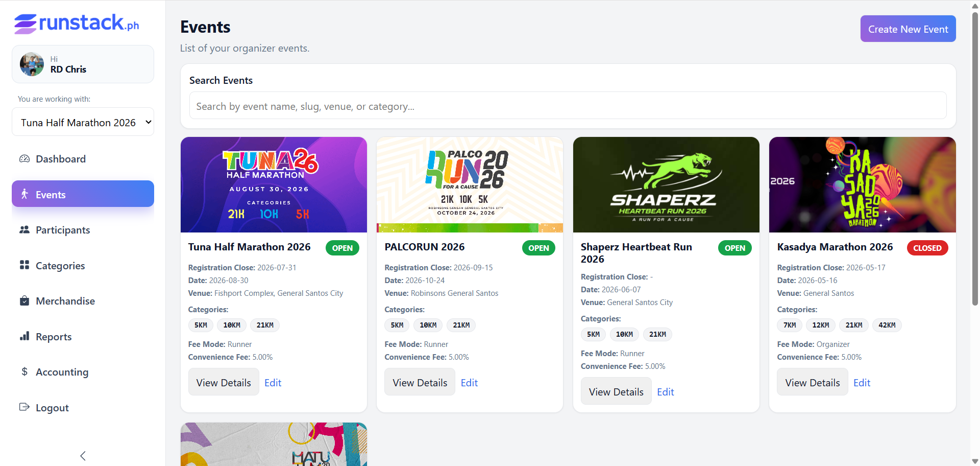Click the Kasadya Marathon banner image
980x466 pixels.
click(863, 184)
